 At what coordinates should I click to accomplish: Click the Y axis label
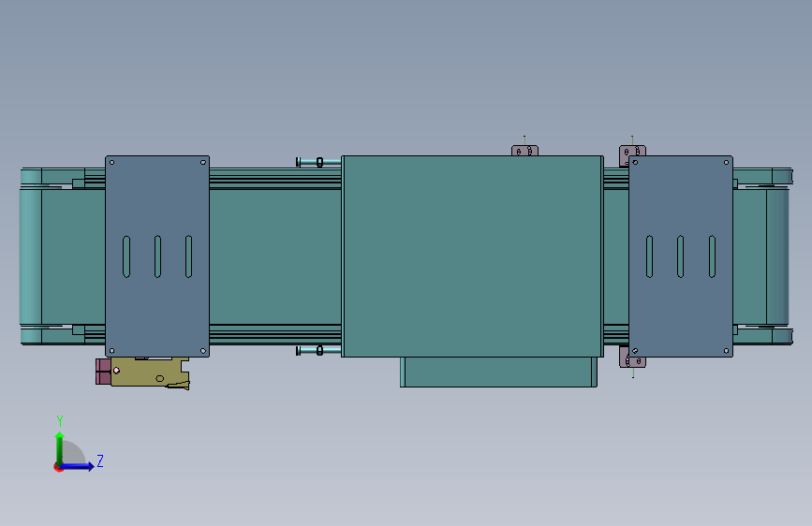coord(60,421)
